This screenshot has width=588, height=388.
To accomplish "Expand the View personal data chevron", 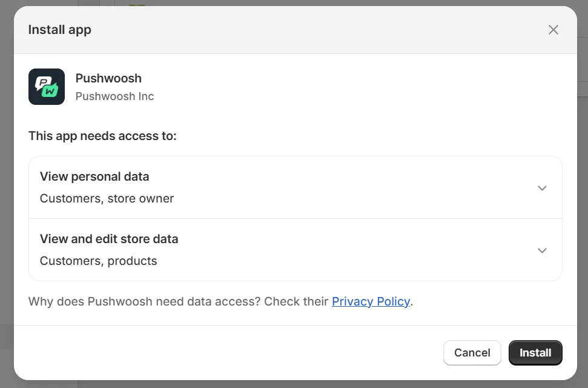I will [x=542, y=188].
